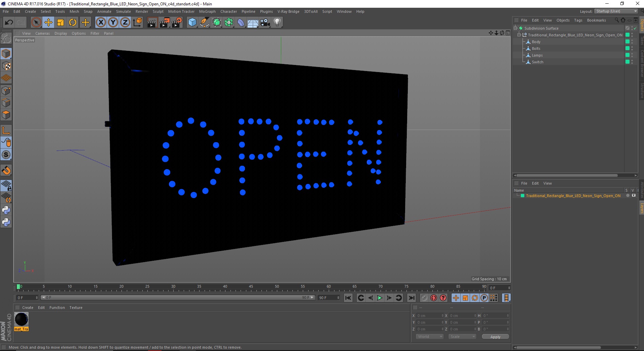This screenshot has height=351, width=644.
Task: Activate the Rotate tool in top toolbar
Action: click(73, 23)
